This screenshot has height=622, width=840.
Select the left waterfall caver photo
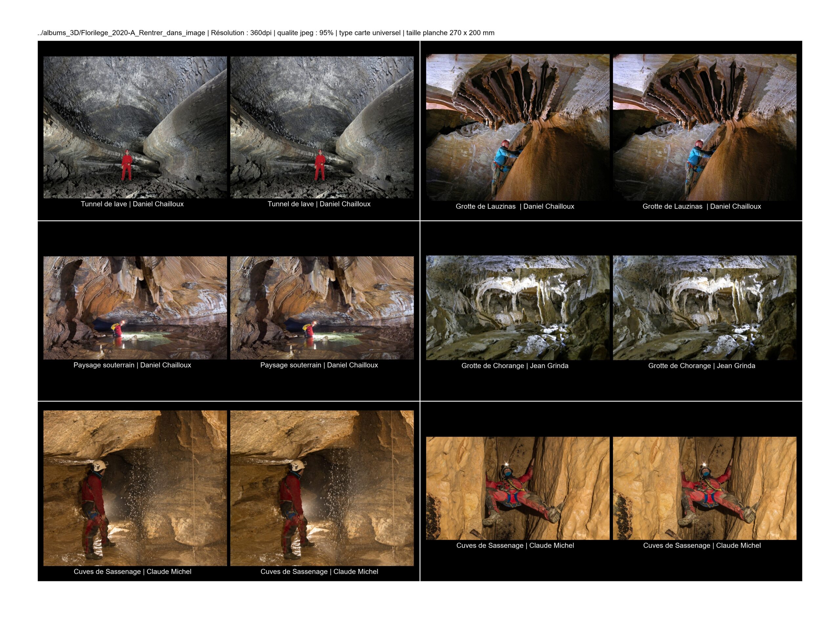coord(135,488)
